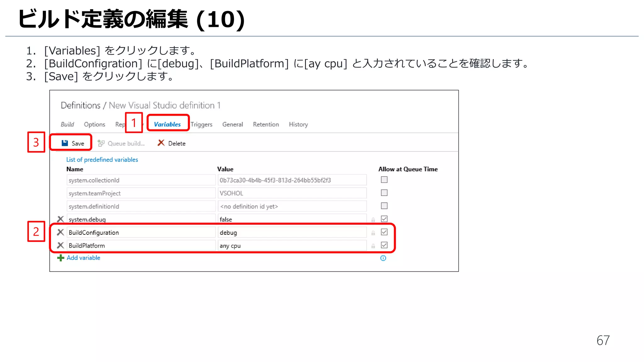644x362 pixels.
Task: Toggle the lock icon for system.debug
Action: click(373, 220)
